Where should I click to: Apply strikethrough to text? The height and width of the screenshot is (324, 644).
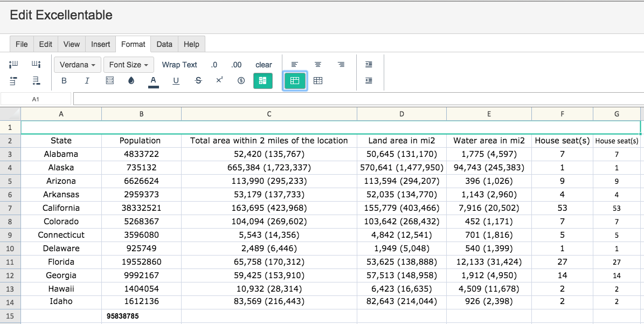tap(198, 81)
